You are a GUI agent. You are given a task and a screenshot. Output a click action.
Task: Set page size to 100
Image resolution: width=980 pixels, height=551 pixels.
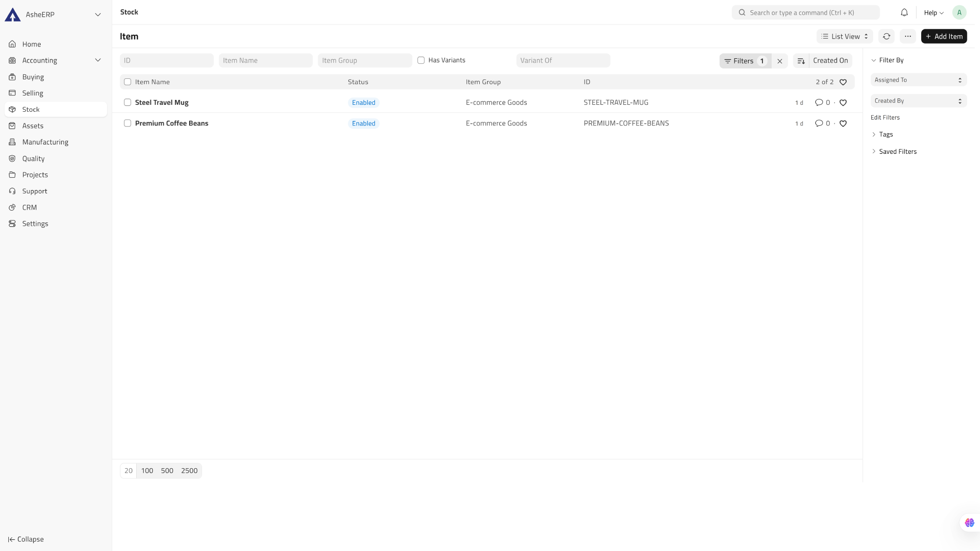point(147,471)
